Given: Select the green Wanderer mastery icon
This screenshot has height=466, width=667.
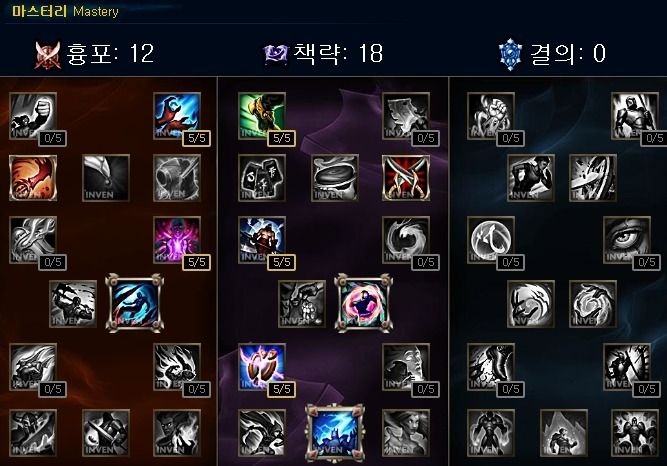Looking at the screenshot, I should click(x=262, y=116).
